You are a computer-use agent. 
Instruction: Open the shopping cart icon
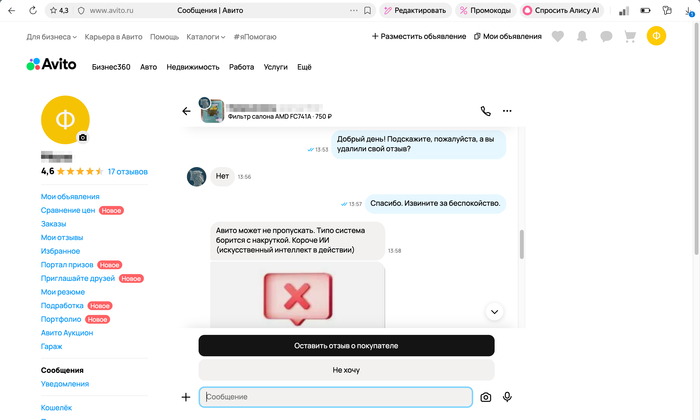630,36
